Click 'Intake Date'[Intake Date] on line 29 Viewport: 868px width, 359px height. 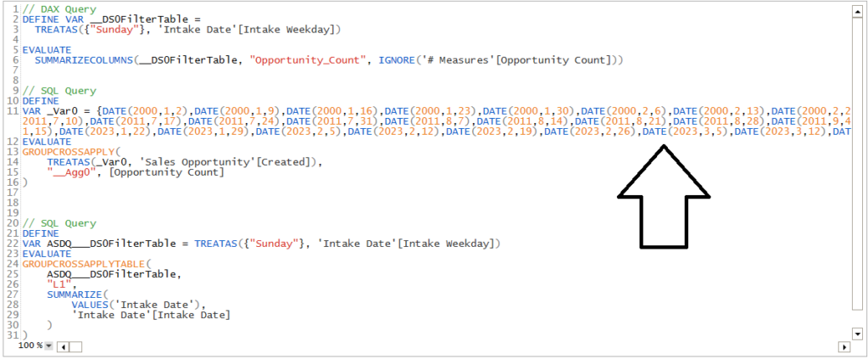[151, 315]
